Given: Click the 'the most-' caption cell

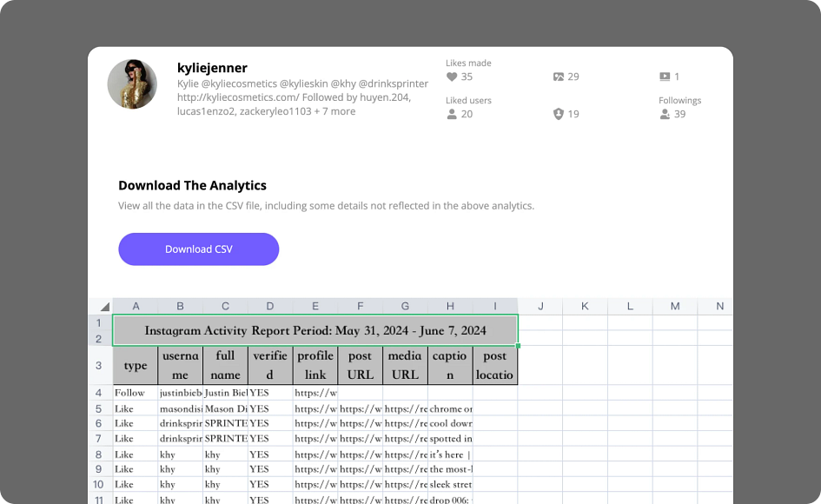Looking at the screenshot, I should point(450,469).
